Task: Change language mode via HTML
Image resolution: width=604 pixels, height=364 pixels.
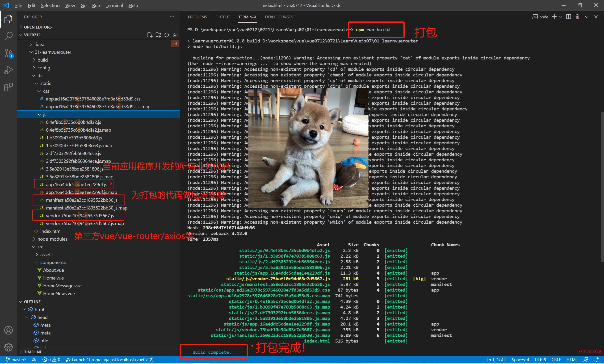Action: point(572,360)
